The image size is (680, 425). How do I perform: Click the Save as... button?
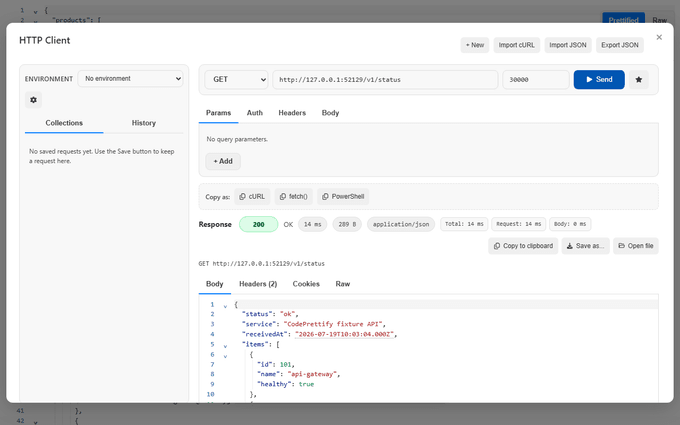(585, 246)
